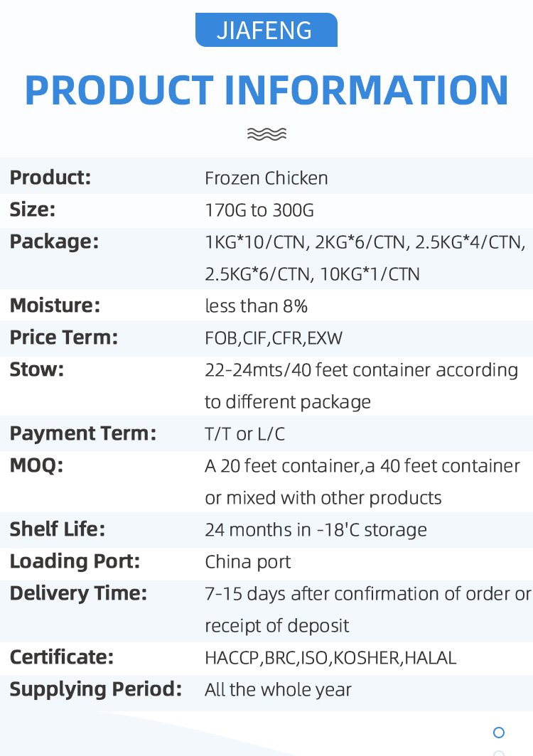Click the Supplying Period: row label
This screenshot has height=756, width=533.
[95, 689]
